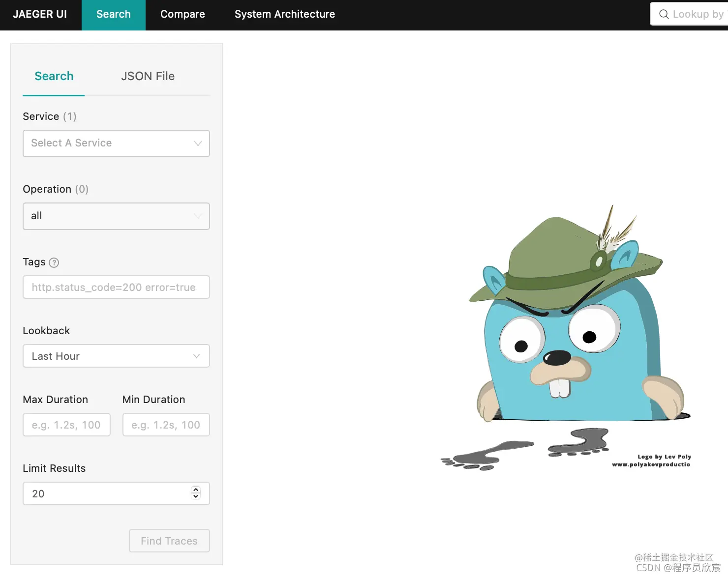Screen dimensions: 728x577
Task: Click the Limit Results label
Action: 54,468
